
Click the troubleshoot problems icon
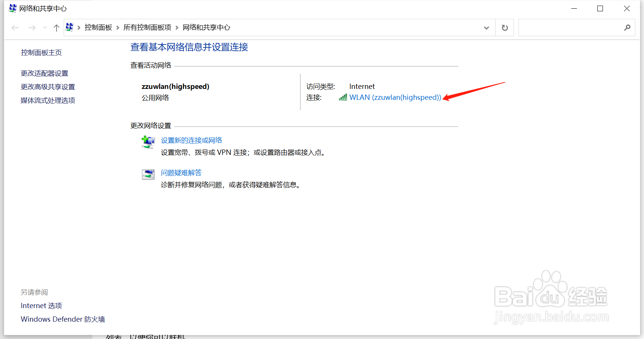(148, 174)
